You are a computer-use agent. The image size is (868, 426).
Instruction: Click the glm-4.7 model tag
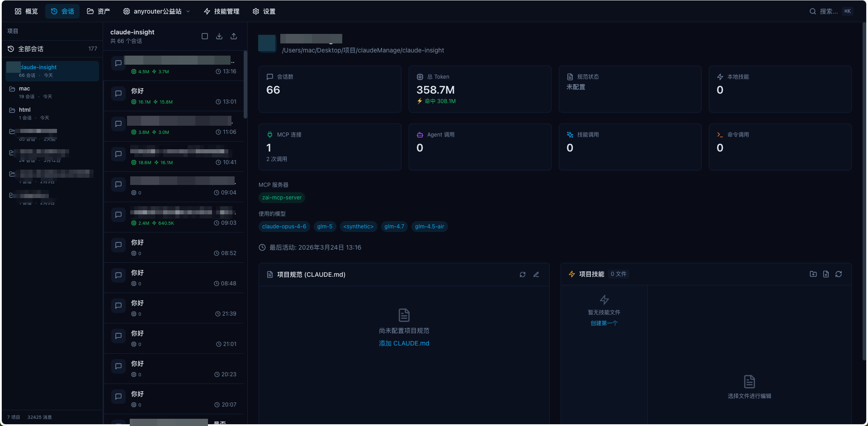[394, 227]
